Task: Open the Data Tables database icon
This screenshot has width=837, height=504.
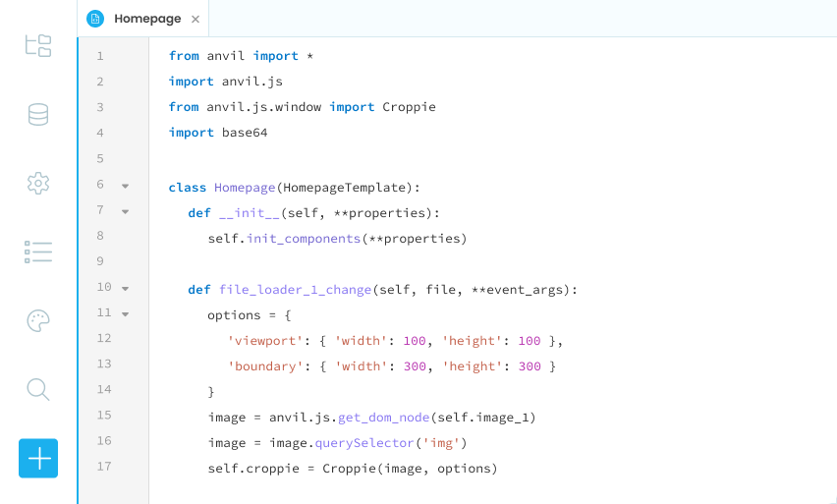Action: 38,115
